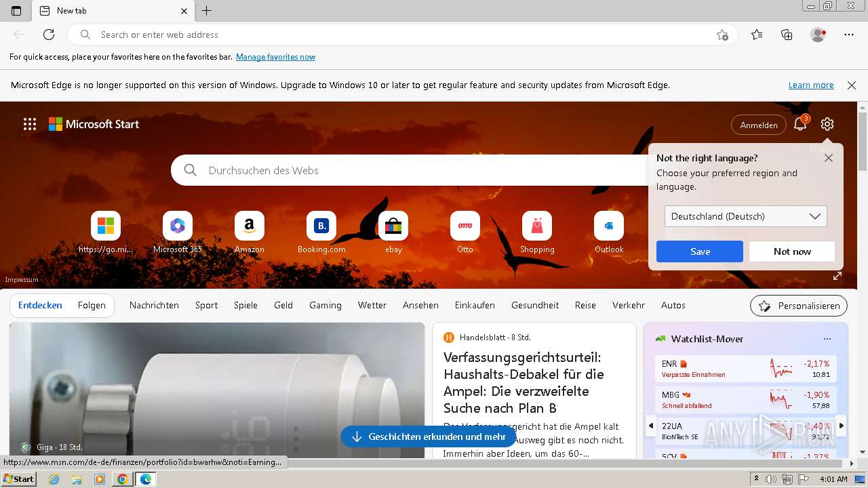The image size is (868, 488).
Task: Open the Wetter category
Action: click(x=372, y=306)
